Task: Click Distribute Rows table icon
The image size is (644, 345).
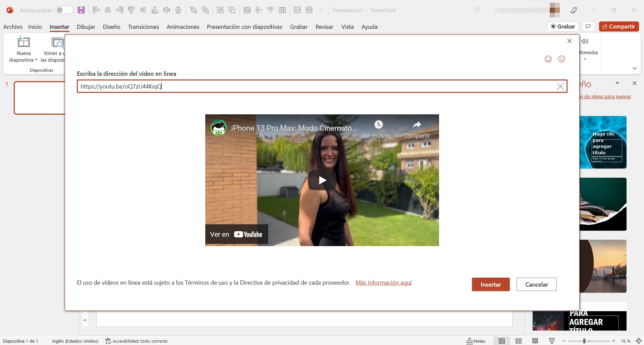Action: pyautogui.click(x=298, y=10)
